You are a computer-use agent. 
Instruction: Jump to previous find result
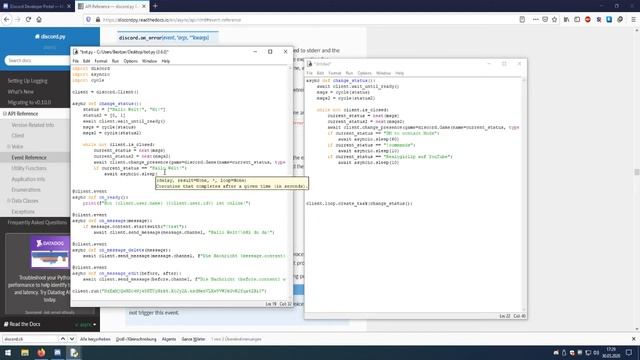[x=62, y=339]
